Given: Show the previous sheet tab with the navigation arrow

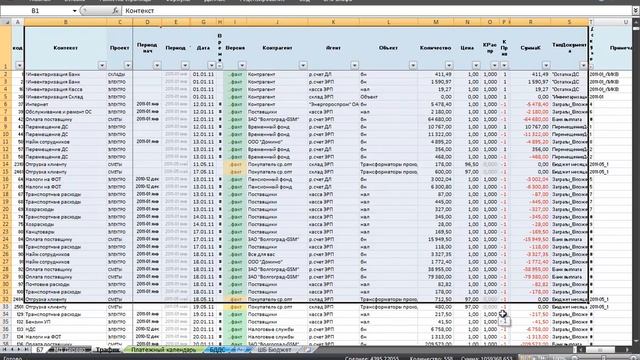Looking at the screenshot, I should tap(12, 350).
